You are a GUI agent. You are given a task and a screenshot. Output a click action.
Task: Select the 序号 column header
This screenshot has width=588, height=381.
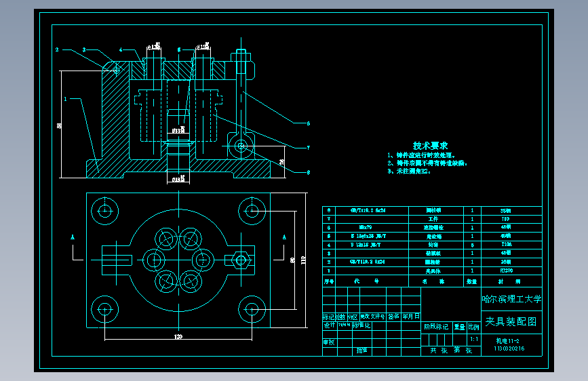(328, 281)
